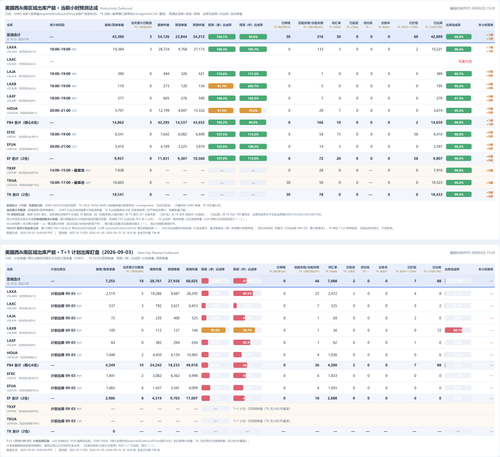Click the value 3,416 in top EFUA row
500x457 pixels.
pyautogui.click(x=119, y=146)
